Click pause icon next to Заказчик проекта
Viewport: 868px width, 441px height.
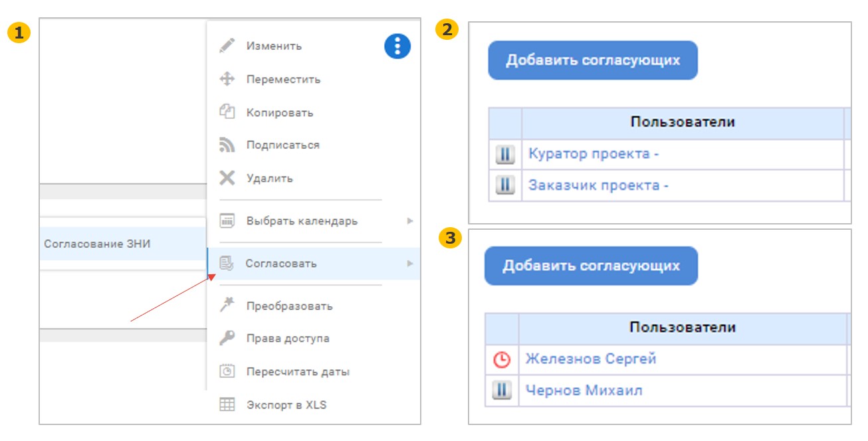pos(505,185)
